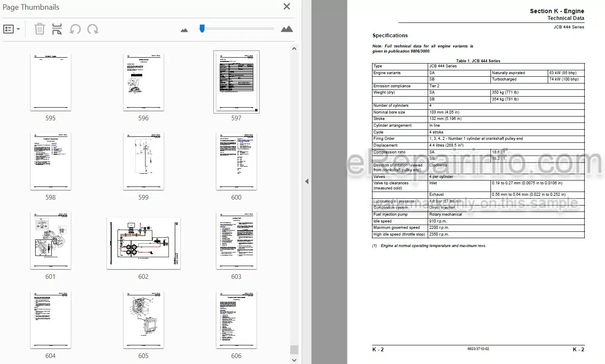Rotate page counterclockwise

(x=75, y=29)
